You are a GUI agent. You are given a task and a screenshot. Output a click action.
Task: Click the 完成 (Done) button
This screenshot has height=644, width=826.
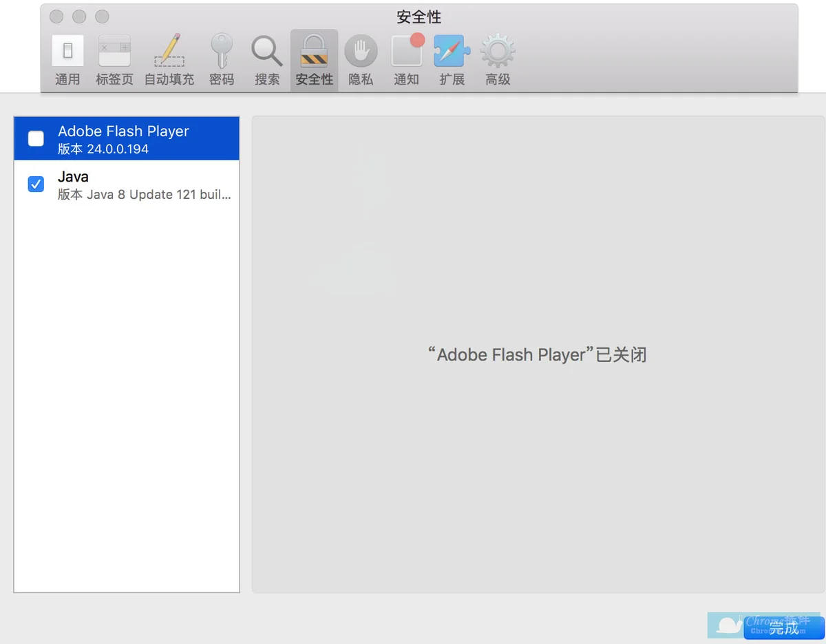[x=784, y=628]
